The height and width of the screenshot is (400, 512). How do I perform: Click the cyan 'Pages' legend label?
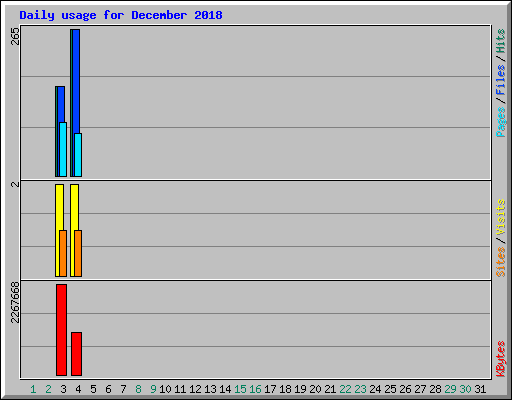point(501,122)
